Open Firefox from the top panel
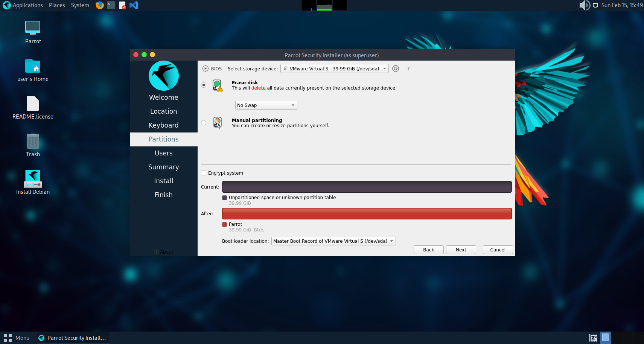Screen dimensions: 644x344 (99, 5)
